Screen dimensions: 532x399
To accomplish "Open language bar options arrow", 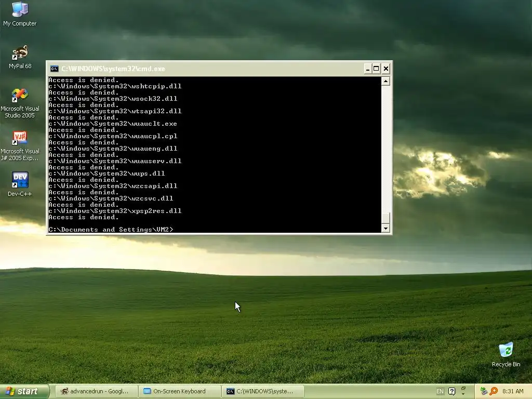I will (463, 394).
